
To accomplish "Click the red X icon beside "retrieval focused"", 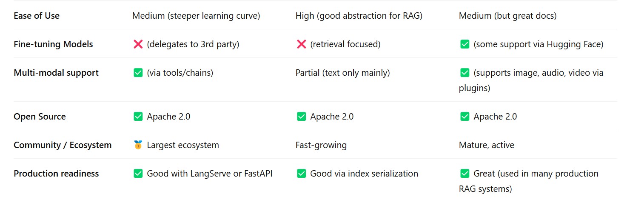I will [x=301, y=44].
